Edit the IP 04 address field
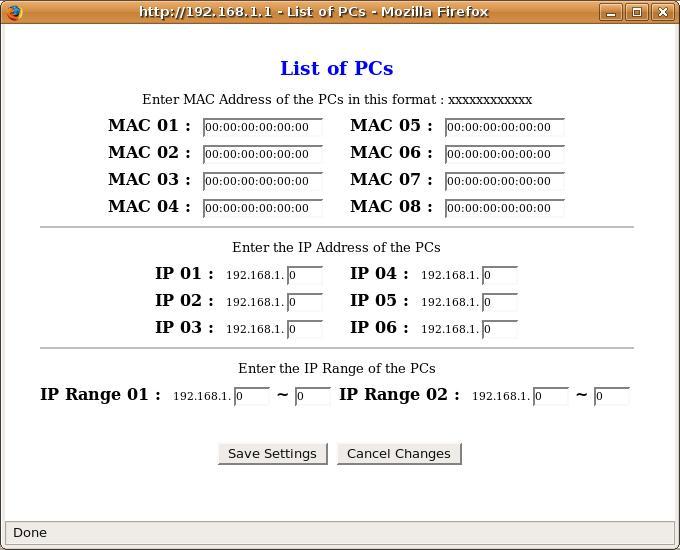This screenshot has width=680, height=550. coord(499,275)
